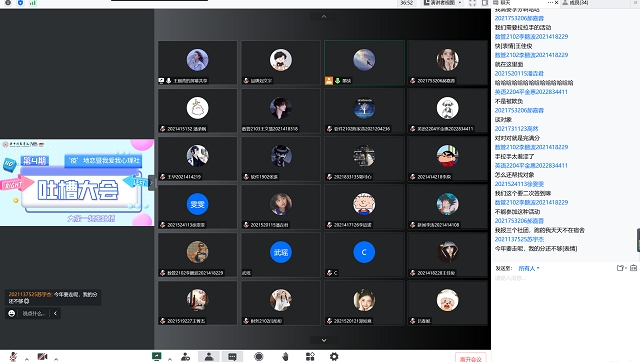Open the invite participants icon

click(185, 356)
